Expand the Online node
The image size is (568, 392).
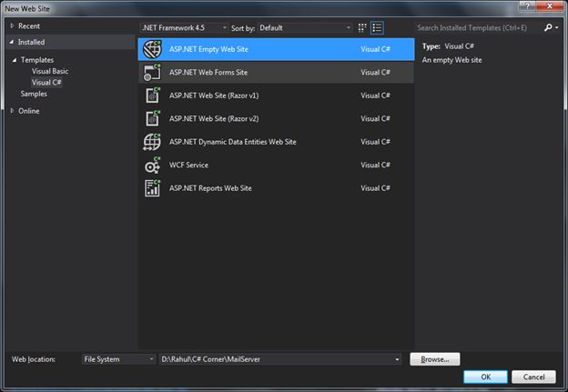point(12,111)
